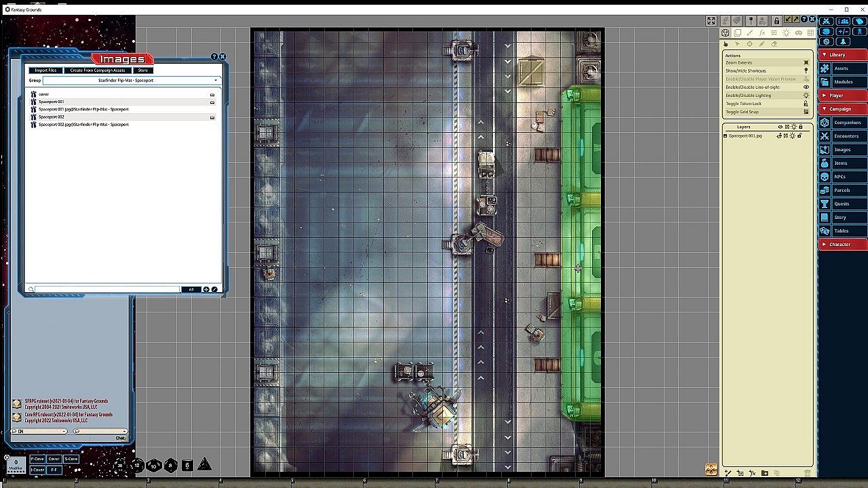Click the add image plus icon
868x488 pixels.
(206, 289)
